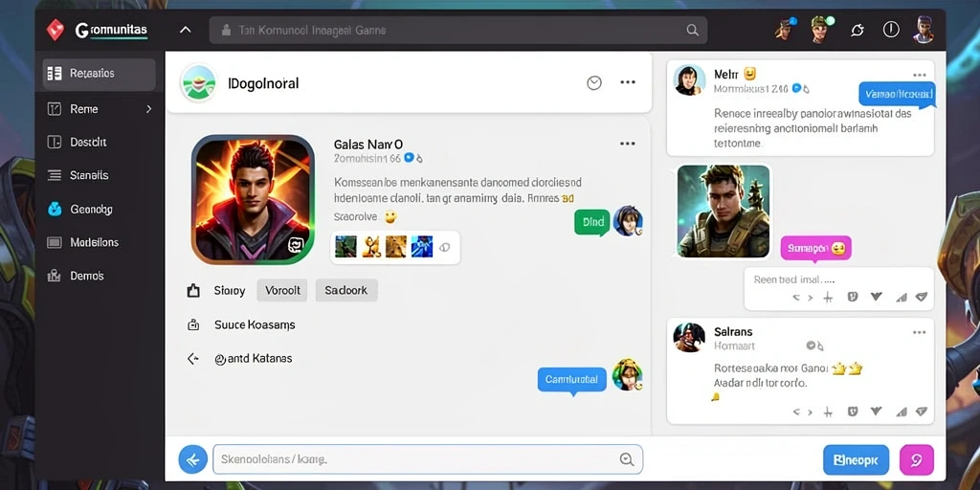Viewport: 980px width, 490px height.
Task: Click the blue Bineopk button
Action: [x=856, y=460]
